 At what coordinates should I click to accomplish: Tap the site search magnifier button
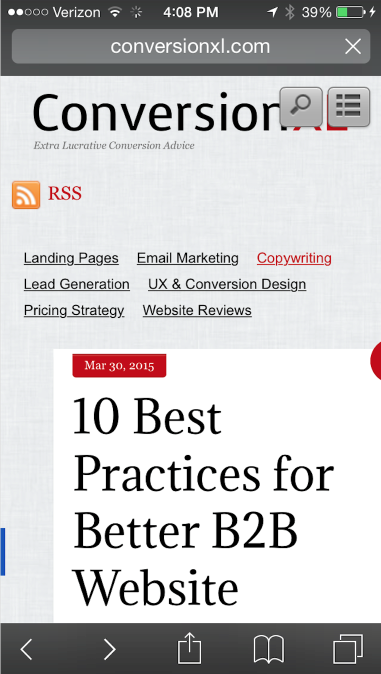click(301, 107)
